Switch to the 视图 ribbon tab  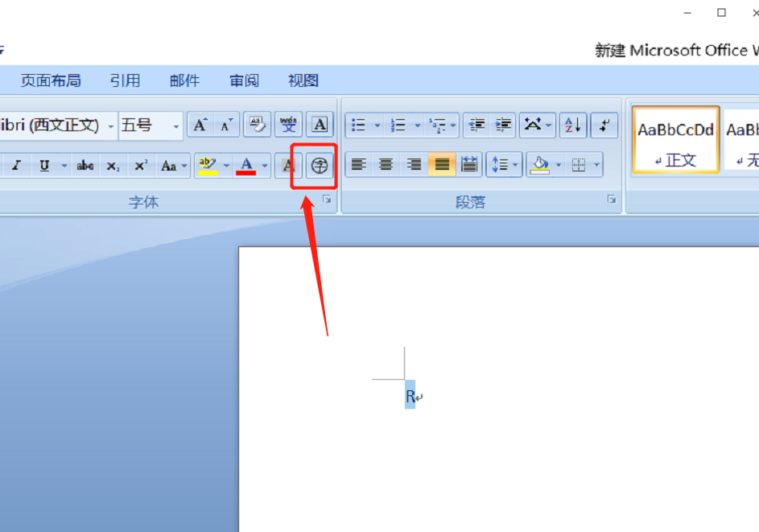tap(303, 80)
